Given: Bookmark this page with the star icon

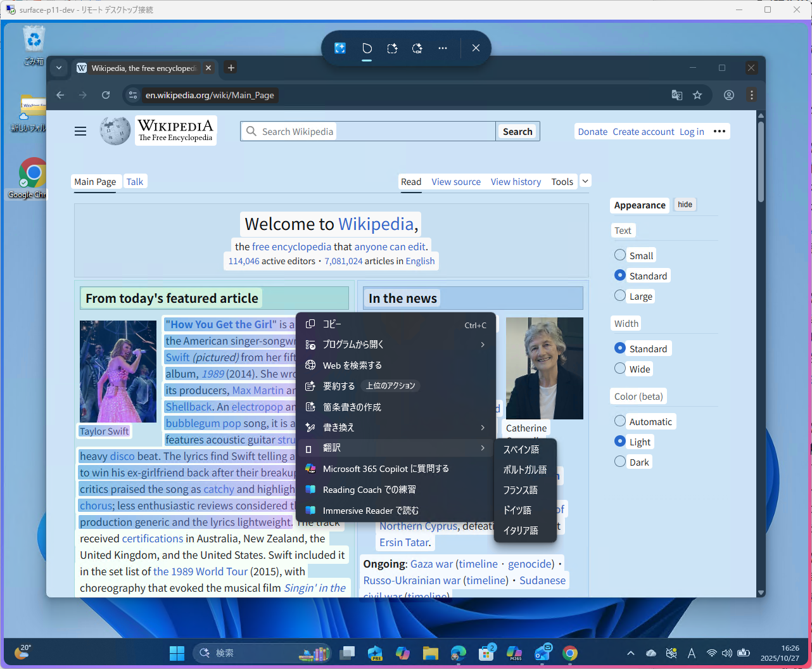Looking at the screenshot, I should pyautogui.click(x=697, y=95).
